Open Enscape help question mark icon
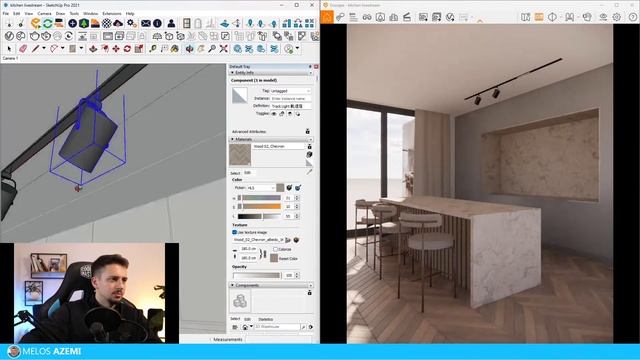Screen dimensions: 640x360 coord(632,17)
